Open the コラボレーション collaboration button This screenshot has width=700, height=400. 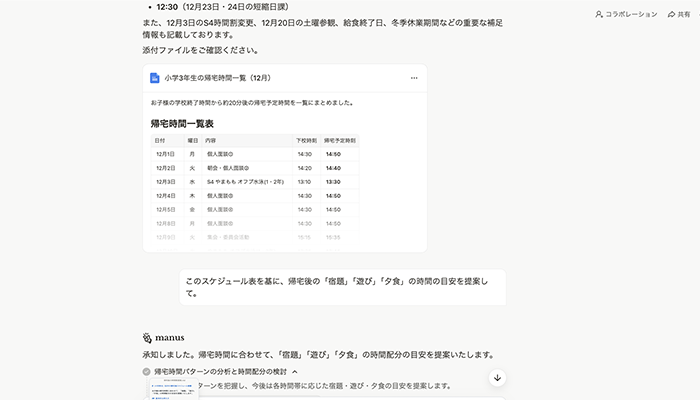tap(626, 14)
